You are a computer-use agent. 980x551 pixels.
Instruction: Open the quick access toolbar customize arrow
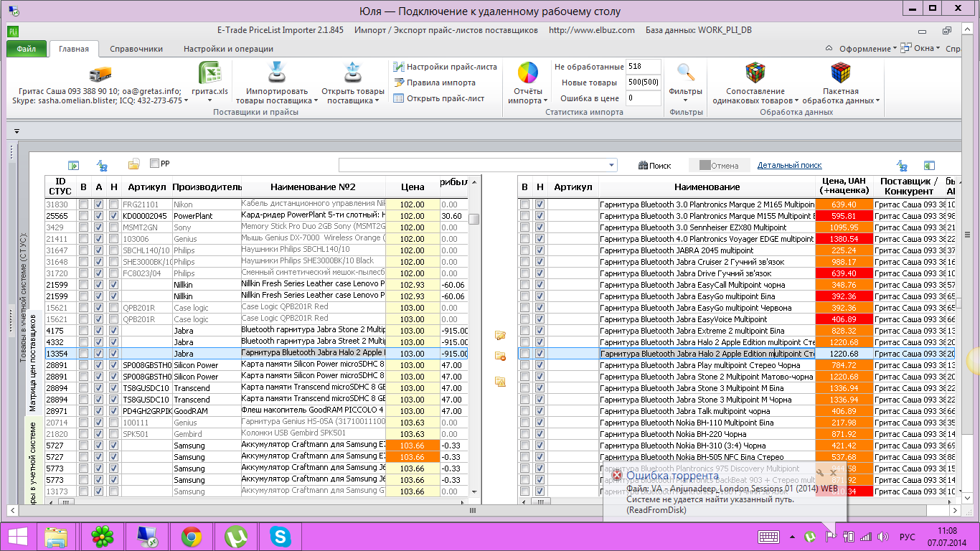(x=16, y=131)
